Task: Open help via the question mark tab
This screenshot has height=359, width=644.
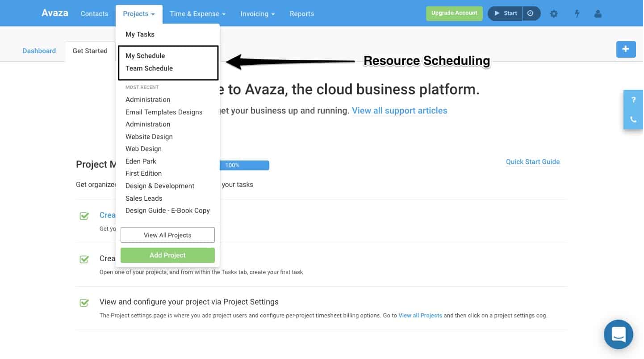Action: click(x=633, y=100)
